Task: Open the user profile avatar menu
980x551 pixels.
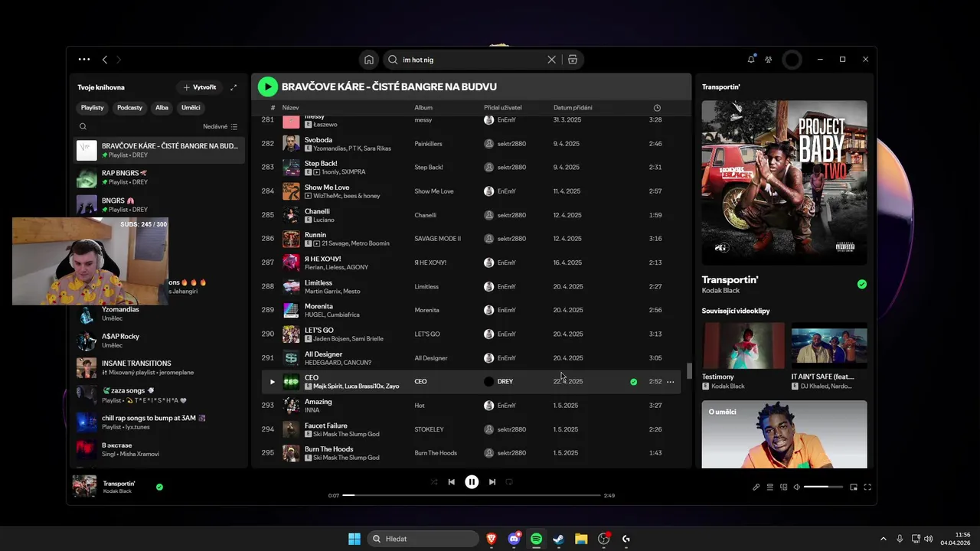Action: [x=792, y=60]
